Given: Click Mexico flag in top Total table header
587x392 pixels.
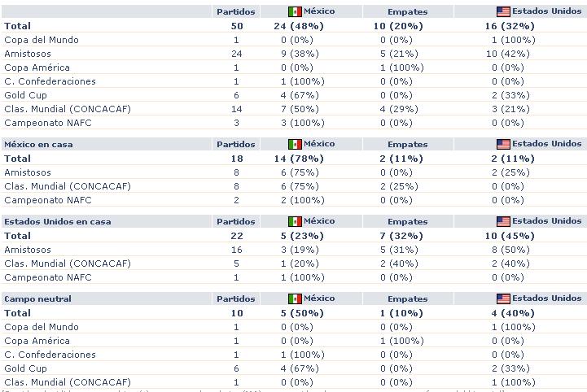Looking at the screenshot, I should point(295,12).
